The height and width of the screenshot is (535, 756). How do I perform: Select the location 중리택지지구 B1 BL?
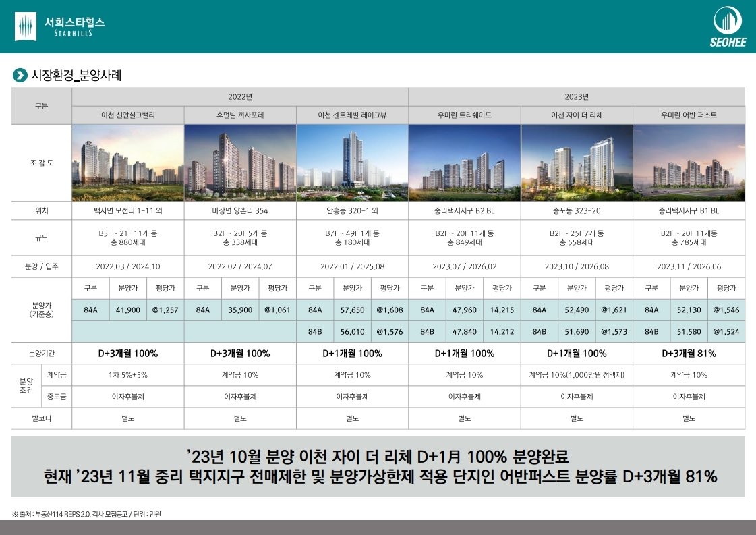click(689, 210)
